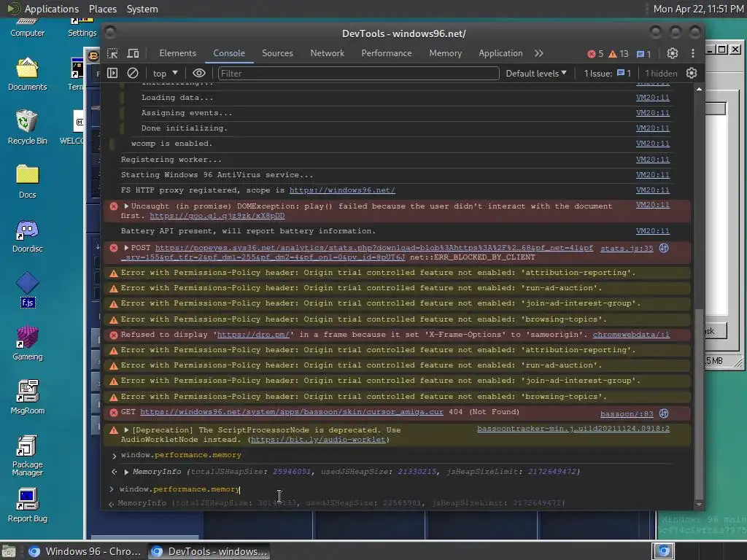Click the 1 Issue link in console toolbar

click(608, 74)
